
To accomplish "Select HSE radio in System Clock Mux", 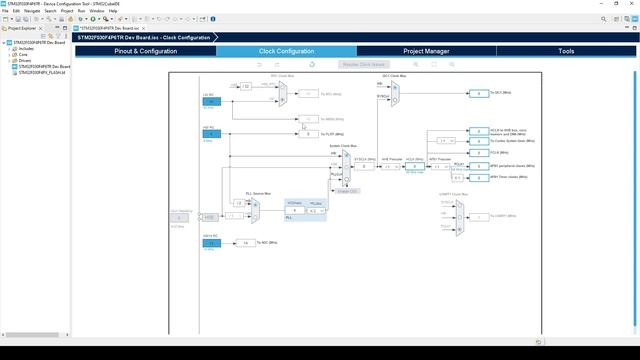I will (x=347, y=167).
